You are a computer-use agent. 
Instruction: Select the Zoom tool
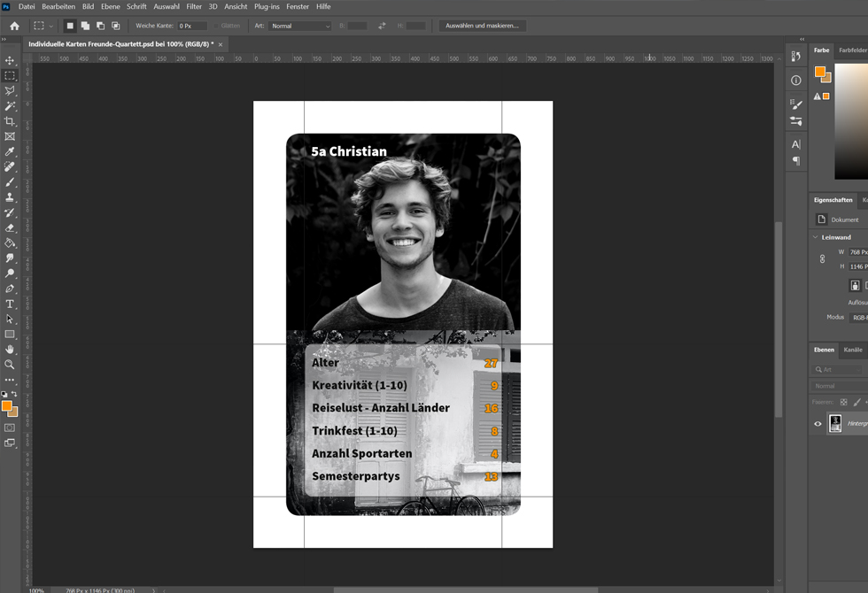click(x=10, y=365)
